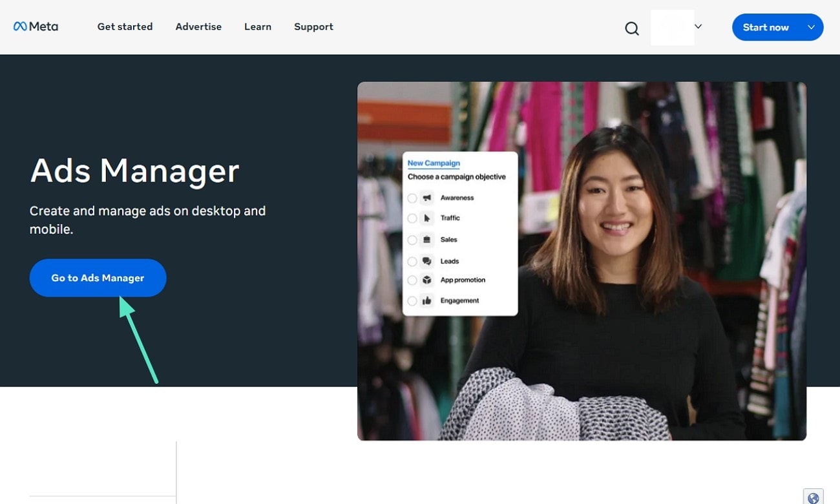This screenshot has height=504, width=840.
Task: Select the Leads radio button
Action: point(412,262)
